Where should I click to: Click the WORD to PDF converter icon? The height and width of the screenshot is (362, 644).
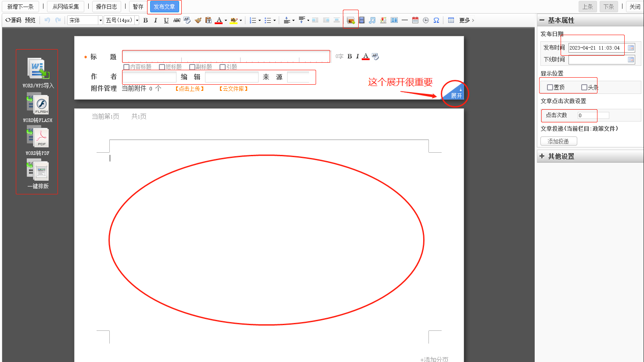point(38,137)
